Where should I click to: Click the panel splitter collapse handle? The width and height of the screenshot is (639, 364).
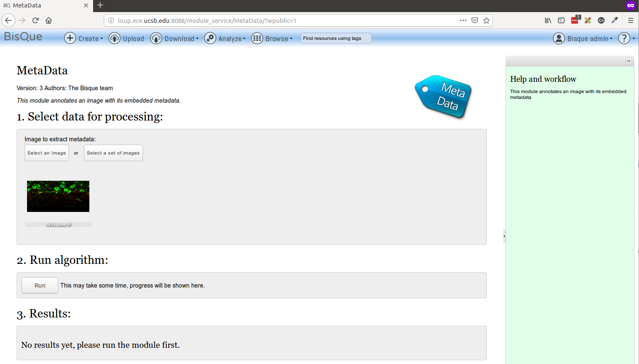tap(504, 236)
